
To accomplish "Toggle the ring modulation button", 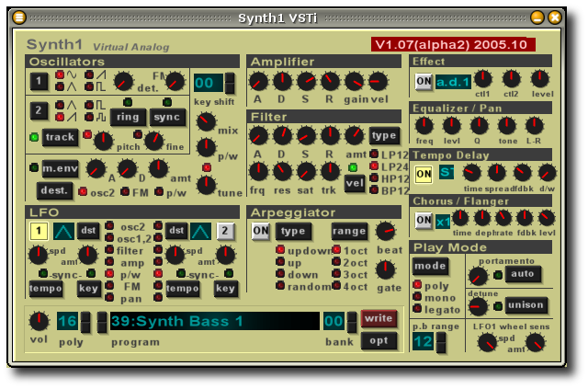I will pos(128,117).
